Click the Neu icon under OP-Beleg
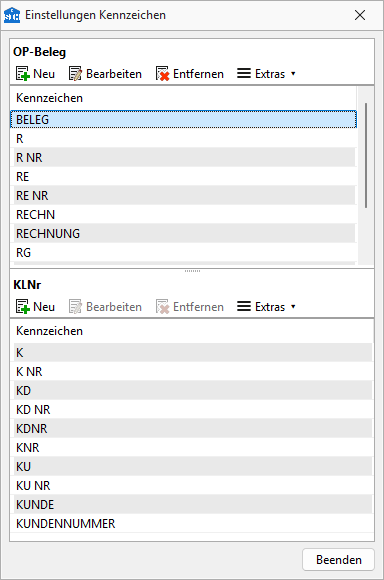Image resolution: width=384 pixels, height=580 pixels. (23, 74)
